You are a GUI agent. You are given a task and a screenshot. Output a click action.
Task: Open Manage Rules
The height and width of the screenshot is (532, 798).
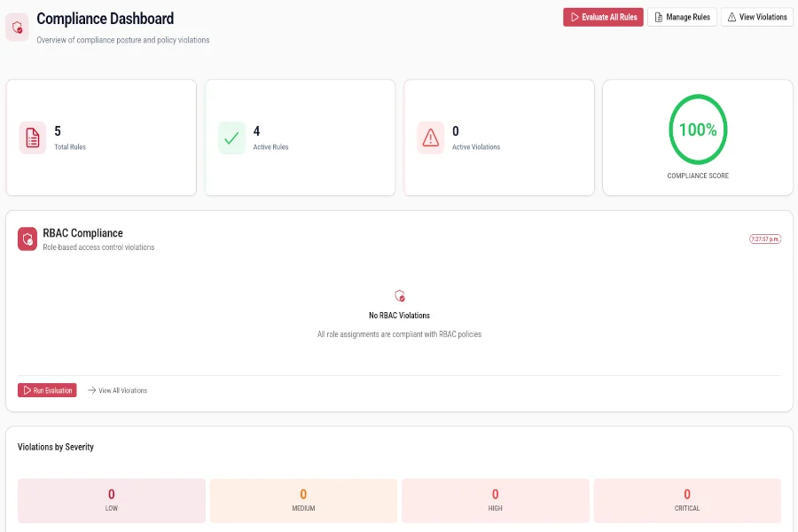click(x=682, y=17)
